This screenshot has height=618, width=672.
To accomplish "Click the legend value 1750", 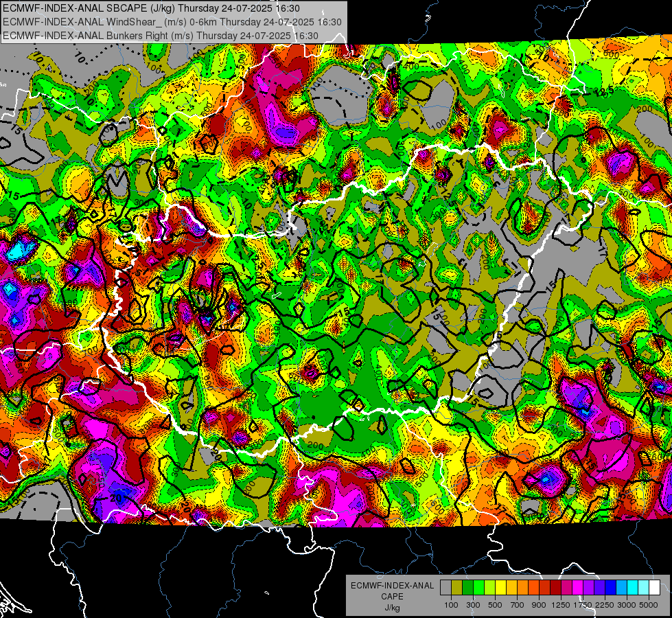I will [583, 605].
